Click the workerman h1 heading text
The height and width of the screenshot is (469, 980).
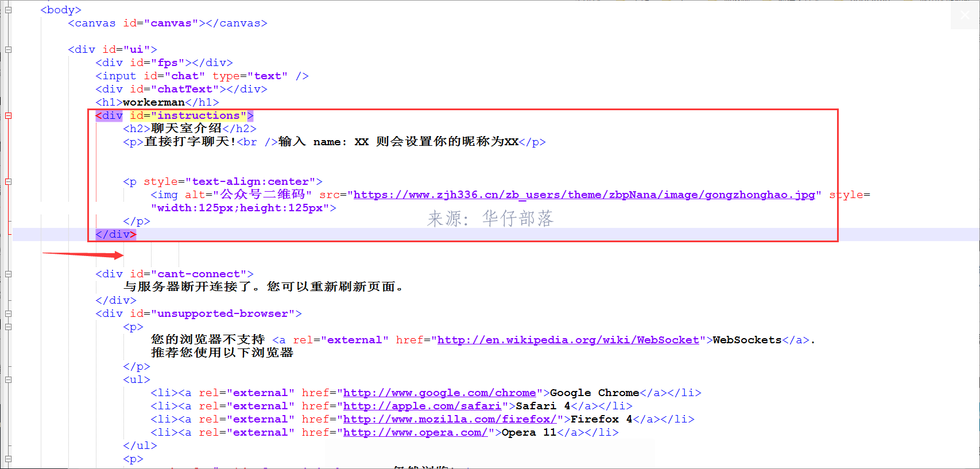pos(153,102)
